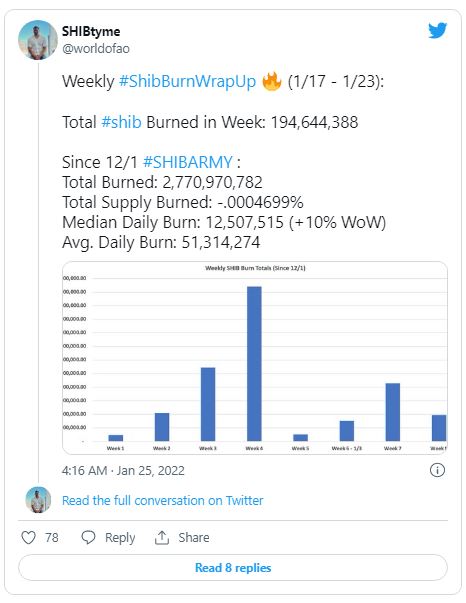Open the #shib hashtag link
Viewport: 466px width, 603px height.
point(121,122)
